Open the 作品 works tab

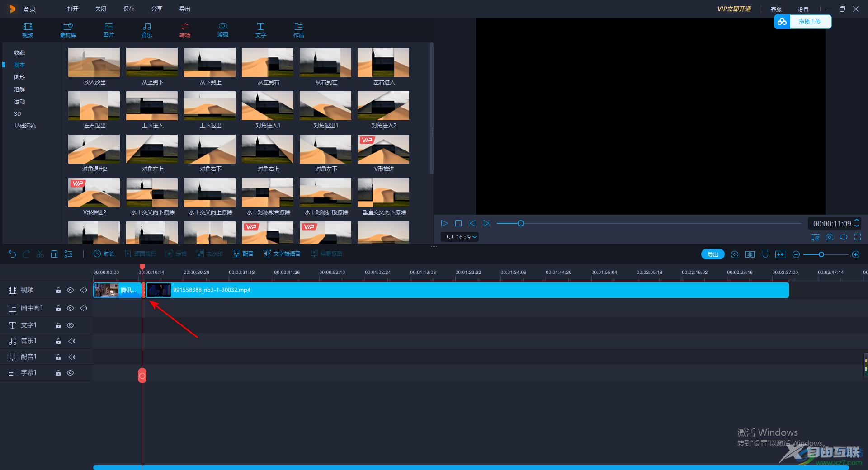coord(299,30)
